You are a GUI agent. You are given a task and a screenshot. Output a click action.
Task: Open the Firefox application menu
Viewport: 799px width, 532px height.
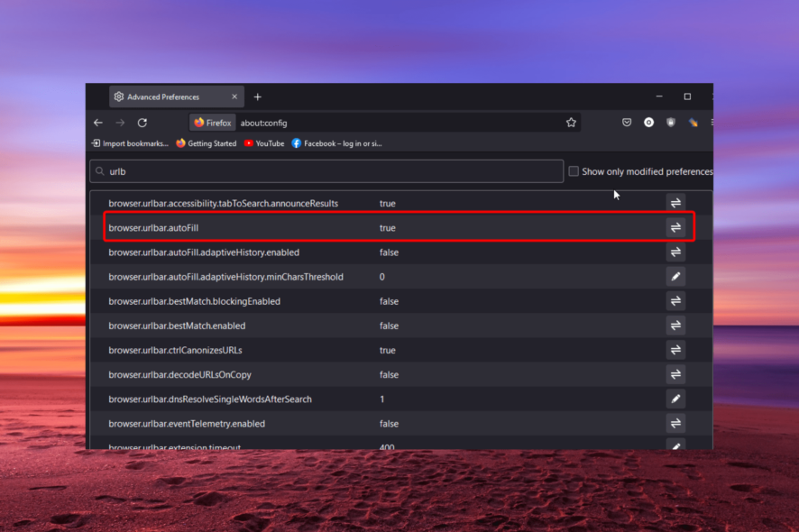711,122
